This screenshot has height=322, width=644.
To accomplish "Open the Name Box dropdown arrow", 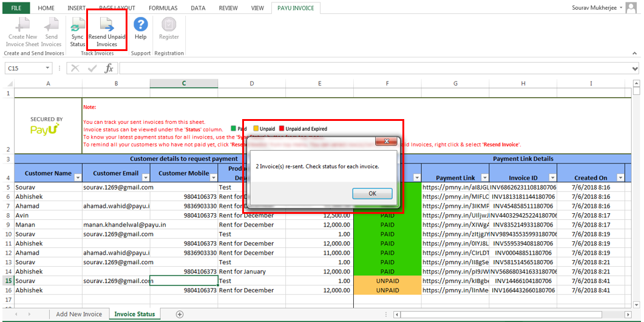I will point(47,68).
